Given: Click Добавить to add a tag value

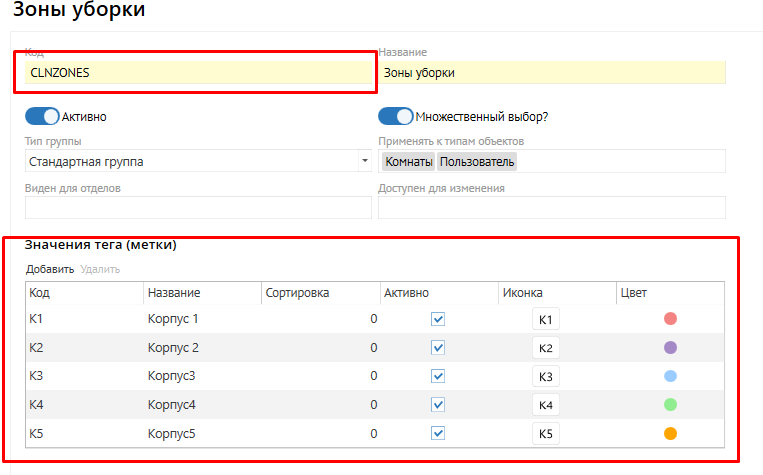Looking at the screenshot, I should (x=50, y=269).
